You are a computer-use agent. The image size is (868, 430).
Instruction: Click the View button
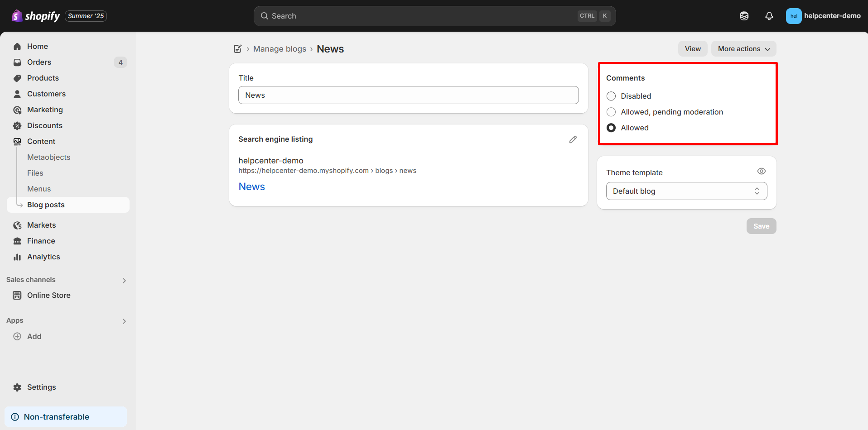(x=692, y=49)
